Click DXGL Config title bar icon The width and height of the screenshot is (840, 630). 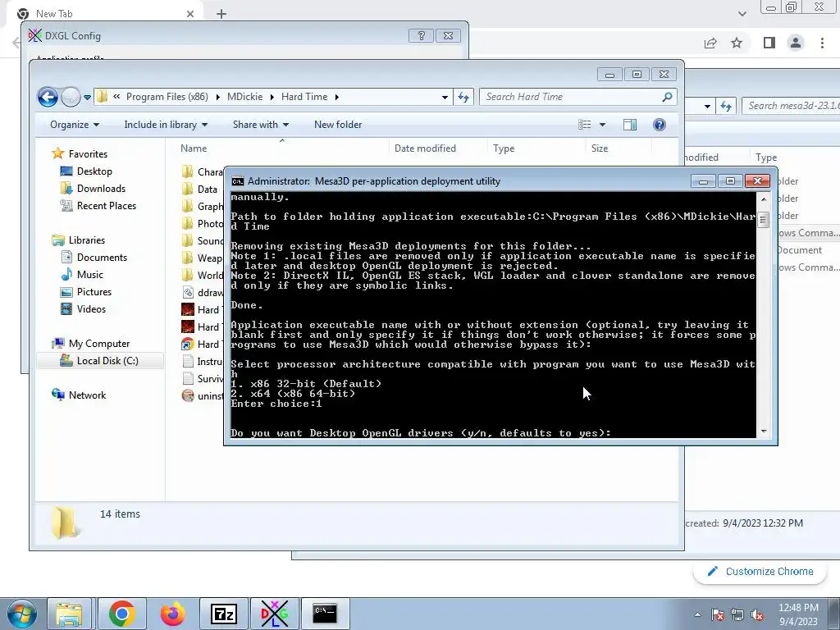pyautogui.click(x=34, y=36)
